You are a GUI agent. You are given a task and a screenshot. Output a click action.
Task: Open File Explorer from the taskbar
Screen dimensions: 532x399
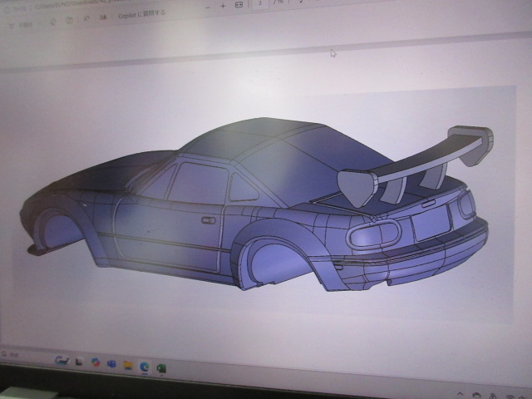128,364
